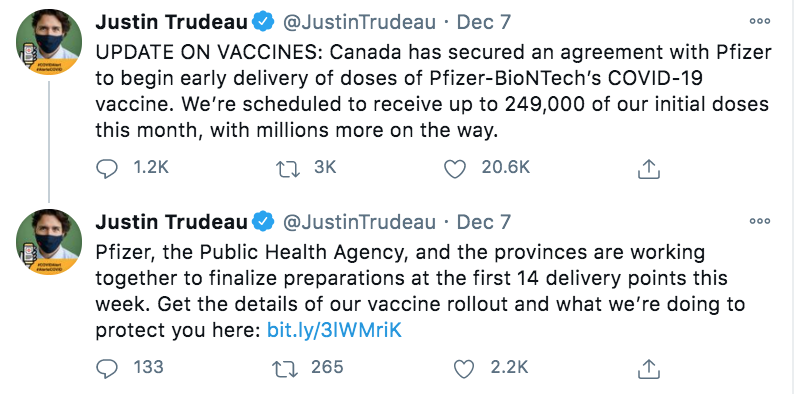
Task: Reply to the vaccine update tweet
Action: click(x=106, y=169)
